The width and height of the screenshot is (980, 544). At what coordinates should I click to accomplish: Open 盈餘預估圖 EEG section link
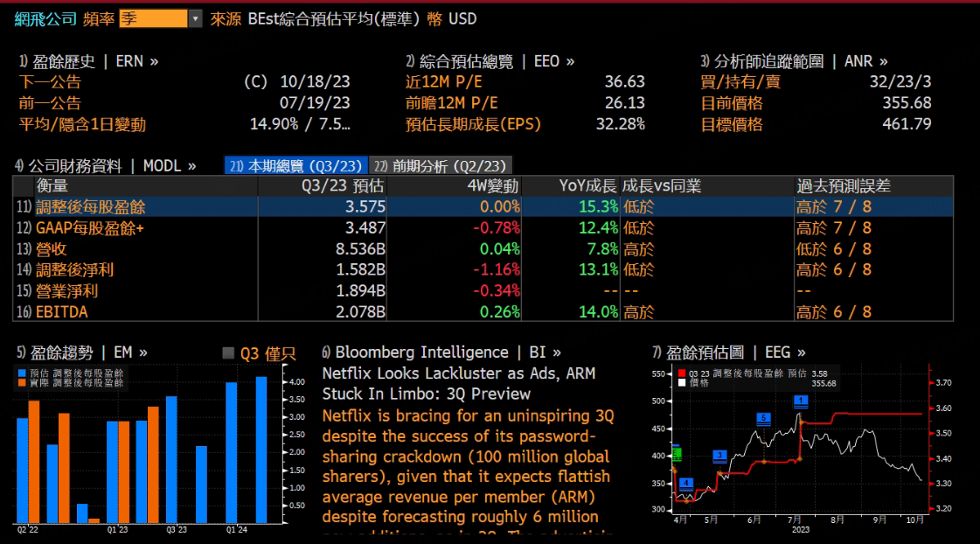729,352
